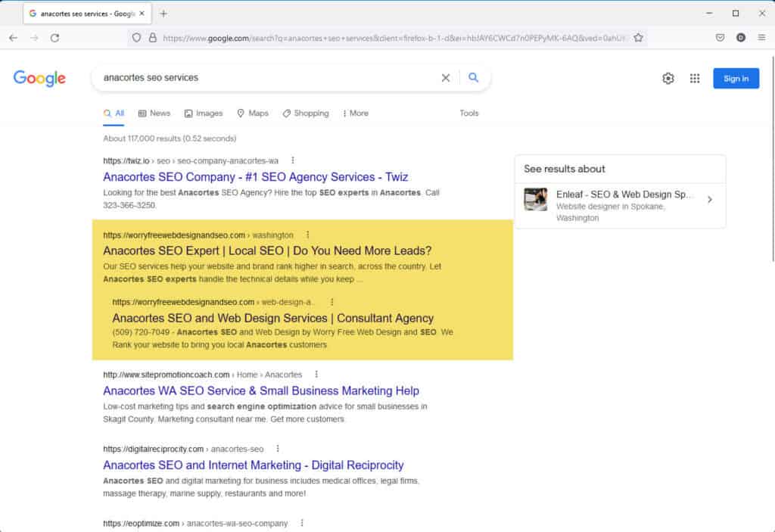775x532 pixels.
Task: Open three-dot menu for eoptimize result
Action: pyautogui.click(x=302, y=523)
